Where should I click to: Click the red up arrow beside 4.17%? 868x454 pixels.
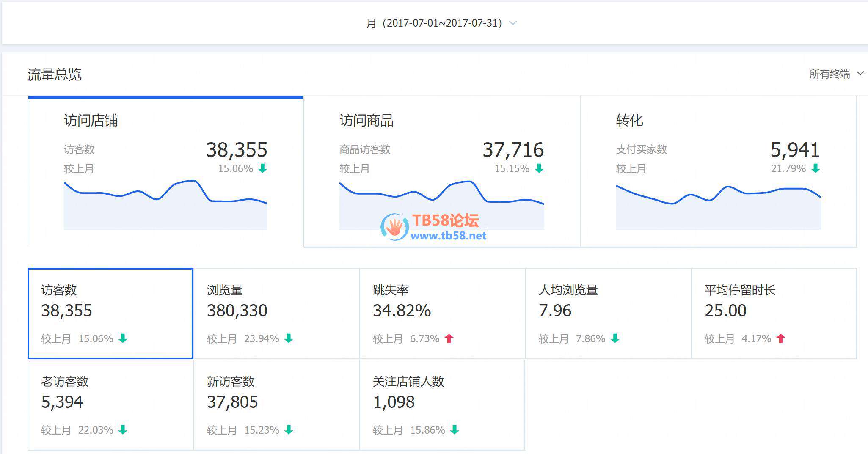(781, 338)
